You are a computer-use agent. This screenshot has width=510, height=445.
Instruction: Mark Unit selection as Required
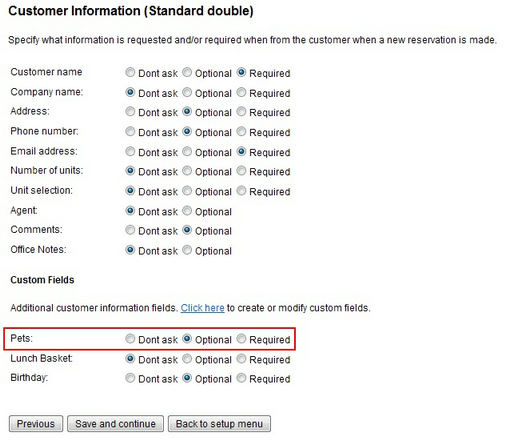241,191
